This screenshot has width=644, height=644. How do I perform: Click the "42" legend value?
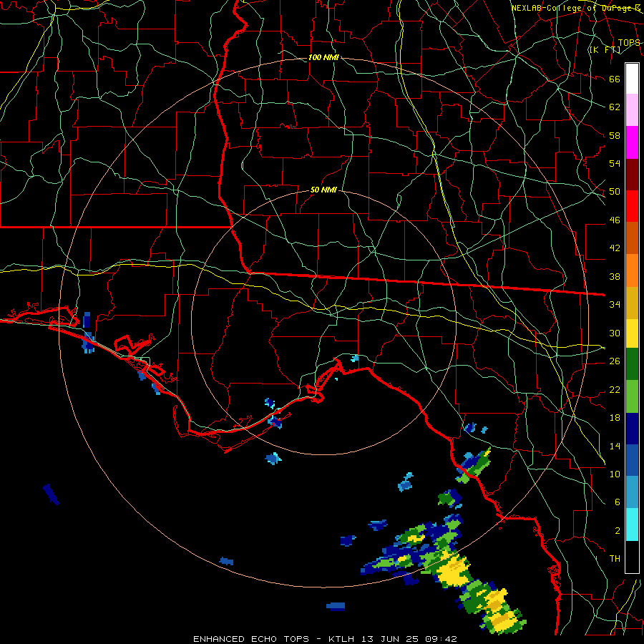(x=615, y=248)
